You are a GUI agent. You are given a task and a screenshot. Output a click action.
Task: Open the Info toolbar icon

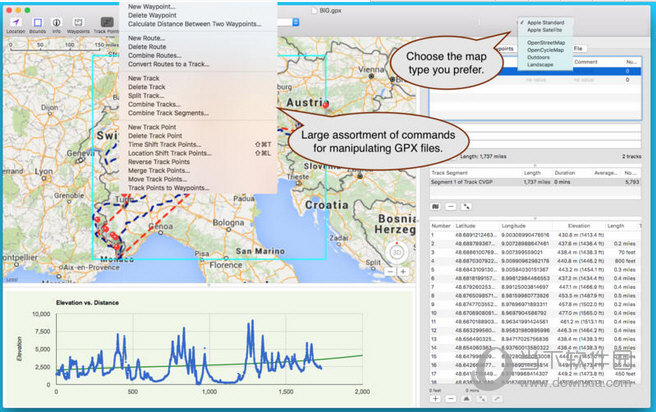[56, 22]
